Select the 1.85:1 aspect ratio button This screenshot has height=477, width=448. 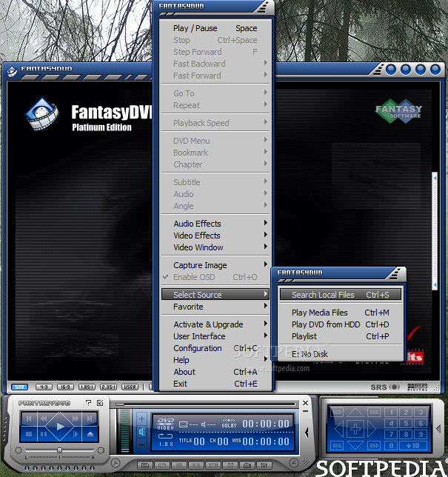[87, 387]
